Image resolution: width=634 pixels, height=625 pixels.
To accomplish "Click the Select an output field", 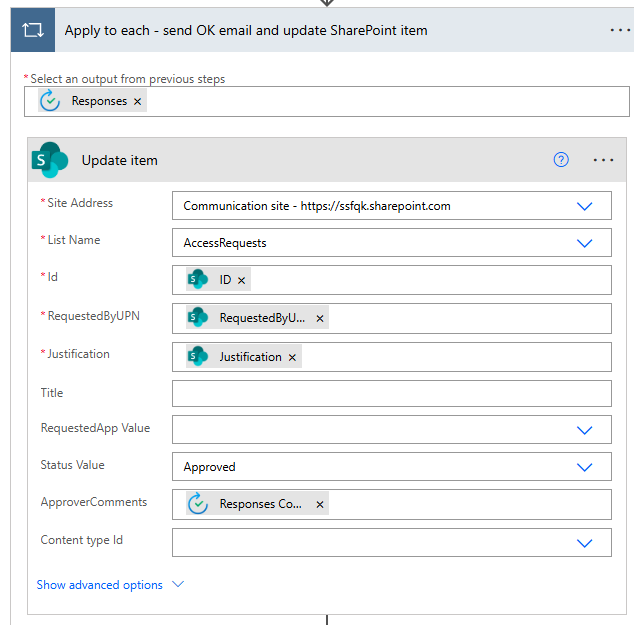I will [x=327, y=101].
